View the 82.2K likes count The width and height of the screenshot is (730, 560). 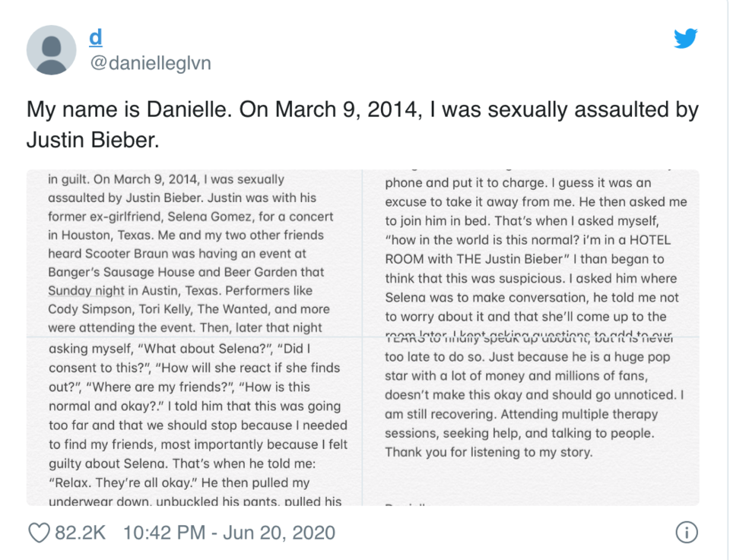[x=80, y=533]
